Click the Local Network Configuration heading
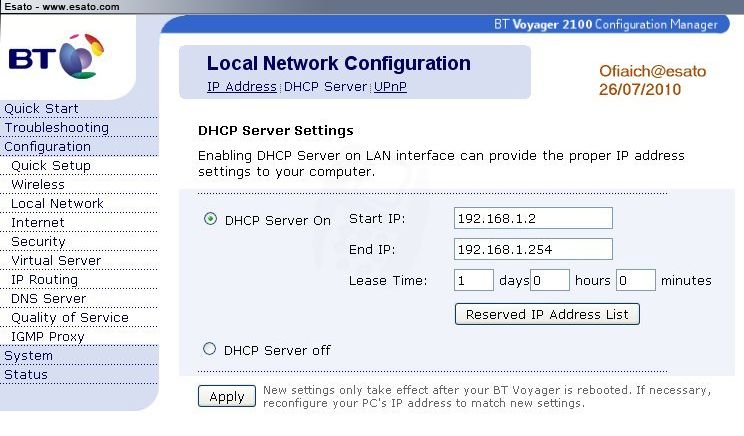The height and width of the screenshot is (436, 744). click(339, 64)
